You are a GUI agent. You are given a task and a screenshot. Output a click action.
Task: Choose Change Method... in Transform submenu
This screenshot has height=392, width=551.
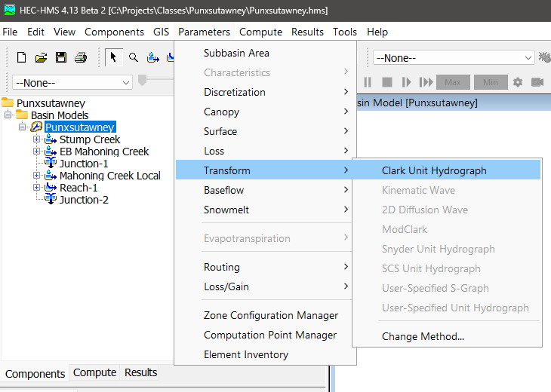pyautogui.click(x=447, y=336)
